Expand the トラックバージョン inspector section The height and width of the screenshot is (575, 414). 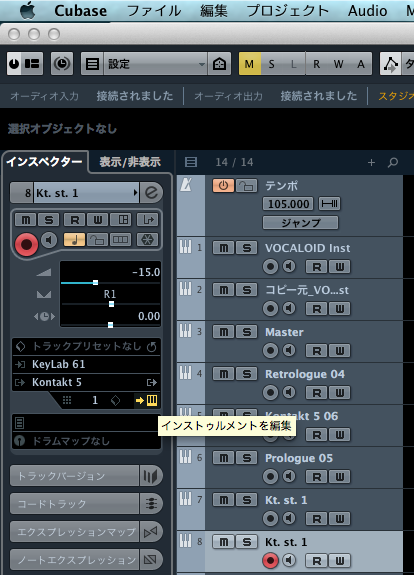pos(74,476)
